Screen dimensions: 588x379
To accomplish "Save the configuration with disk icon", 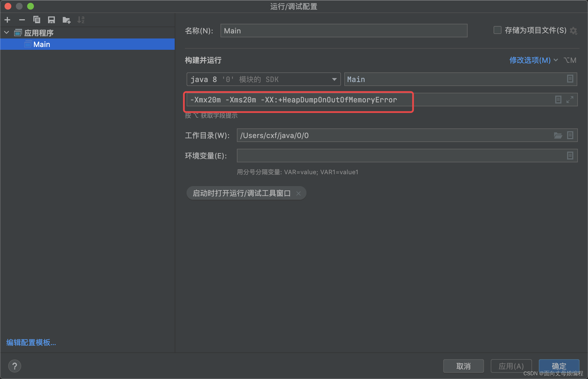I will coord(51,20).
